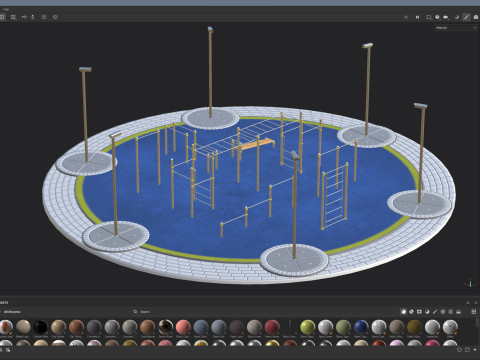Viewport: 480px width, 360px height.
Task: Filter assets by brushes icon
Action: click(435, 312)
